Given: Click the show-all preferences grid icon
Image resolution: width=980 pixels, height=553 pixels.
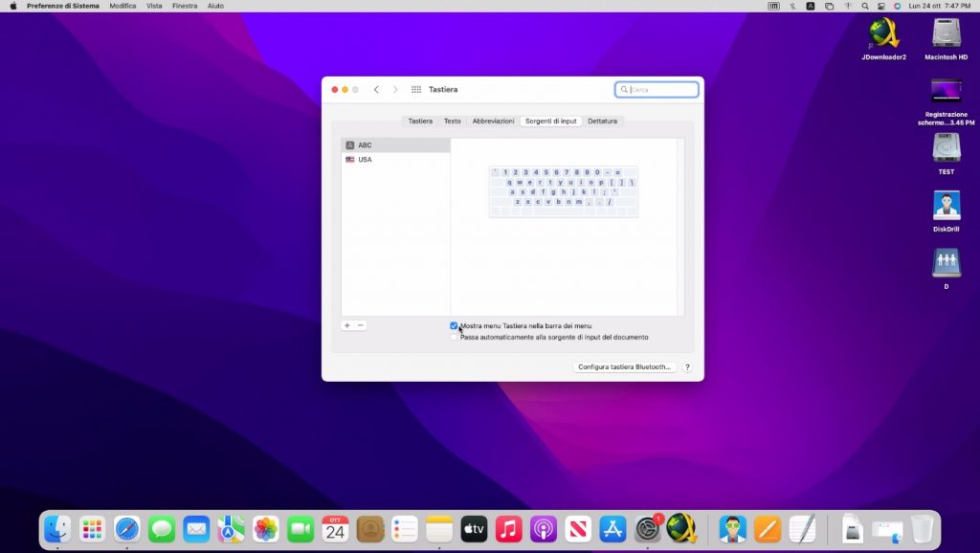Looking at the screenshot, I should point(416,89).
